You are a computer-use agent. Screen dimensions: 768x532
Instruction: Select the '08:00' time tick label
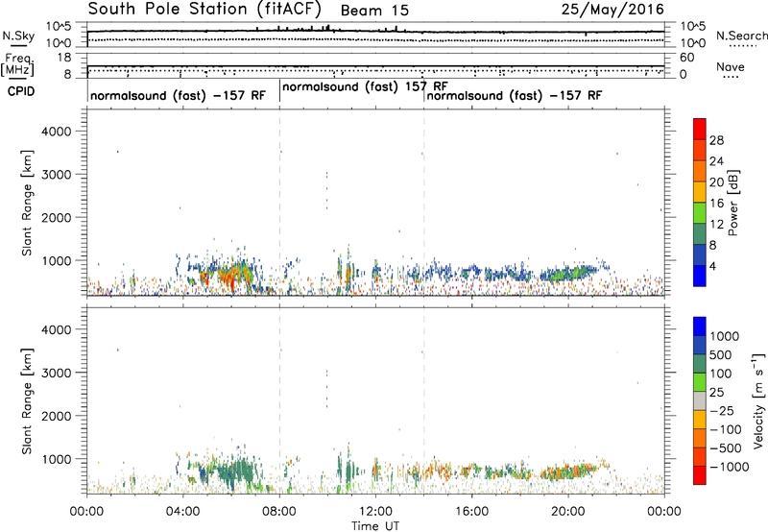pos(279,512)
